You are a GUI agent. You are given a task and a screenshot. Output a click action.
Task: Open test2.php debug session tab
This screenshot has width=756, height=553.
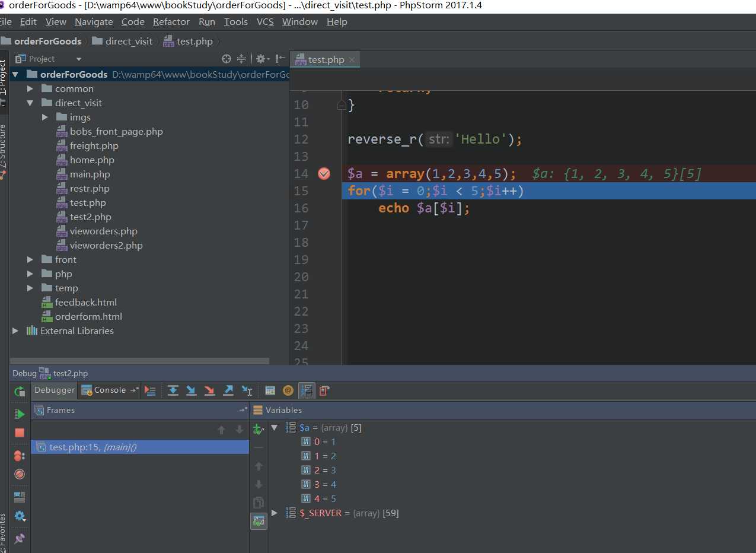[64, 373]
